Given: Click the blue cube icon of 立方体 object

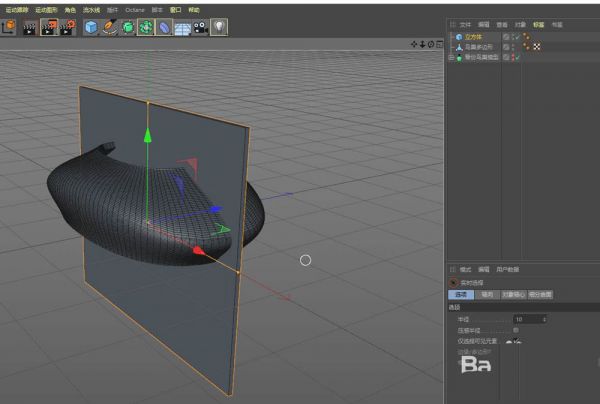Looking at the screenshot, I should point(459,37).
